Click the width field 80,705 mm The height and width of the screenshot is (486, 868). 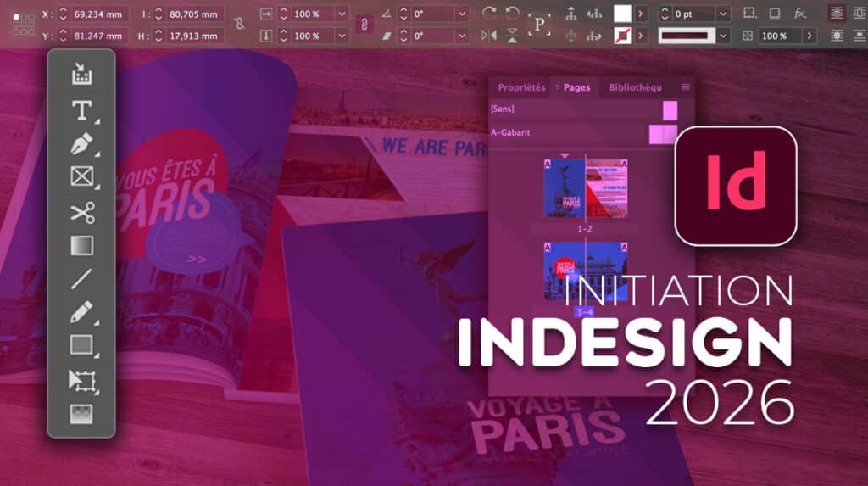(194, 14)
